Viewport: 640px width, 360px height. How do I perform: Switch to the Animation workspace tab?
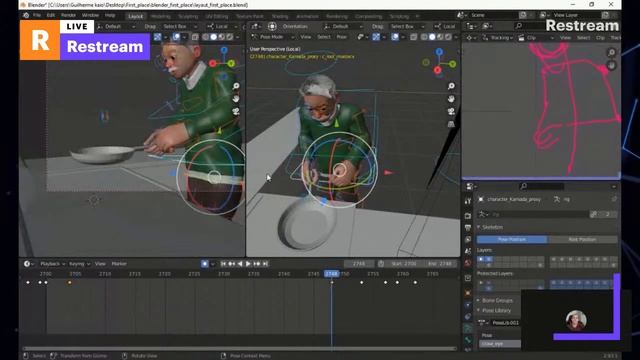(307, 16)
